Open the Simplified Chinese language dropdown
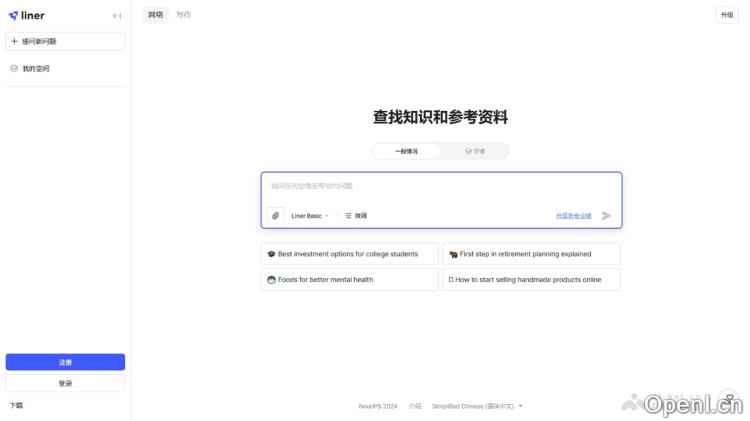750x421 pixels. click(477, 406)
